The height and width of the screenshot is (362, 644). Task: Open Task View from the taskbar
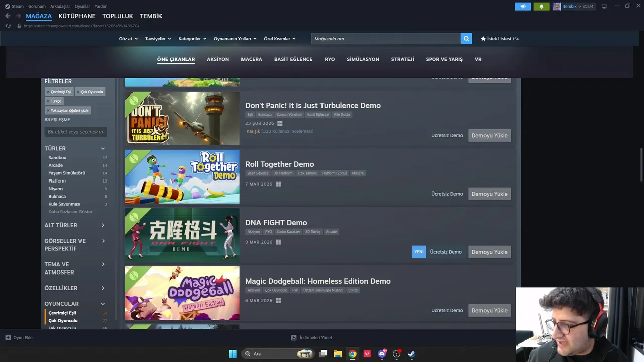324,354
